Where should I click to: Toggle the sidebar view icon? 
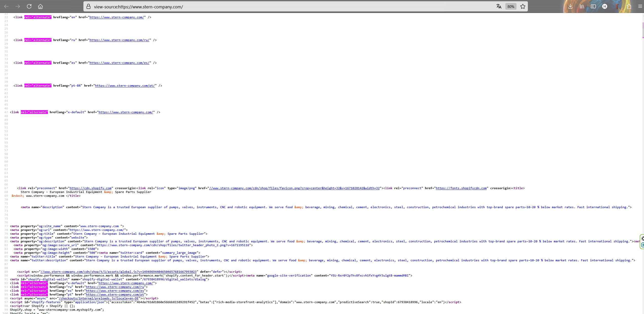coord(593,7)
